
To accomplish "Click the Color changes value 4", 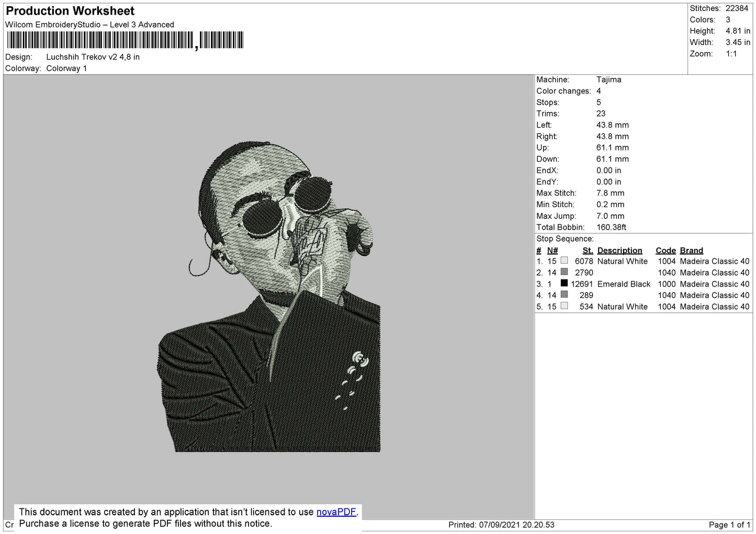I will pos(599,91).
